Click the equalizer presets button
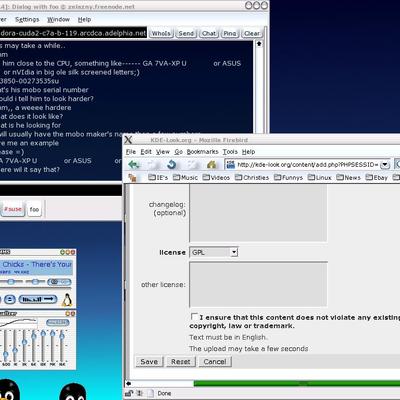 tap(57, 322)
